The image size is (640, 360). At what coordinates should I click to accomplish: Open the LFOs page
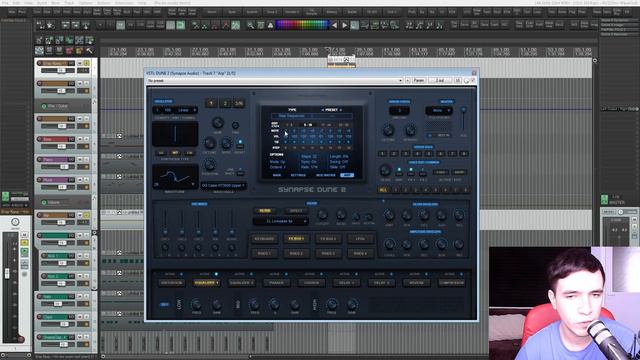(x=360, y=239)
